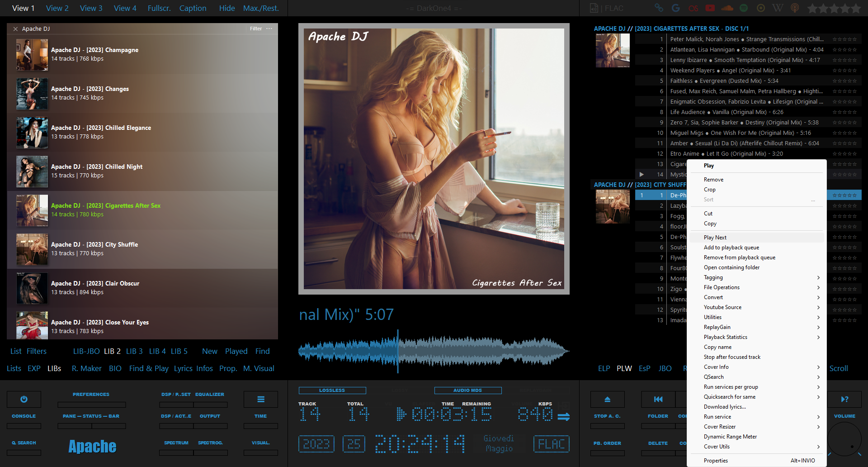Image resolution: width=868 pixels, height=467 pixels.
Task: Click the play indicator on track 14
Action: 642,174
